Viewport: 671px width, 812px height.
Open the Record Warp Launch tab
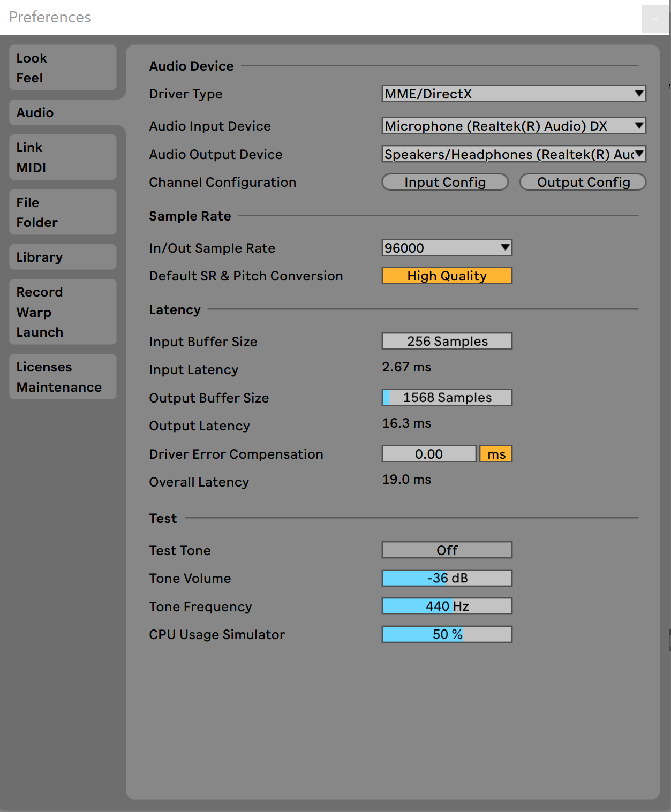(x=63, y=312)
